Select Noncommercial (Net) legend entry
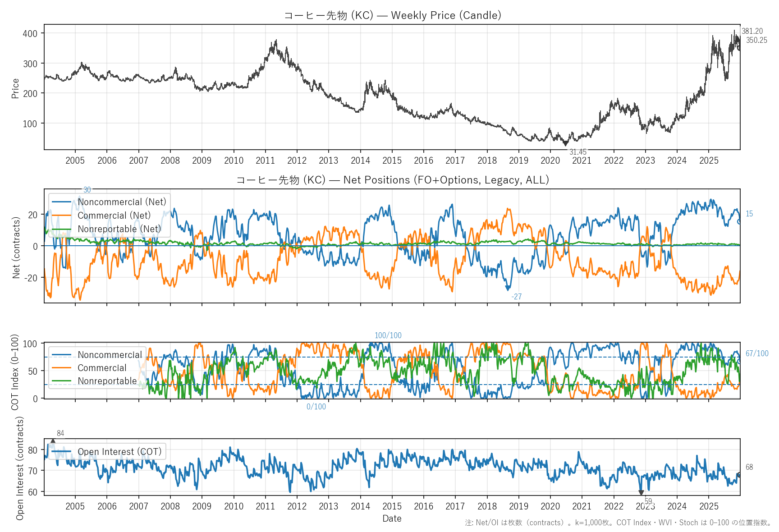Image resolution: width=779 pixels, height=532 pixels. (x=122, y=202)
